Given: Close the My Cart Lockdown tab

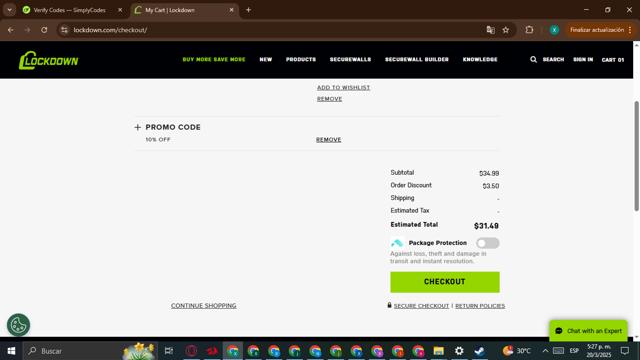Looking at the screenshot, I should click(x=231, y=10).
